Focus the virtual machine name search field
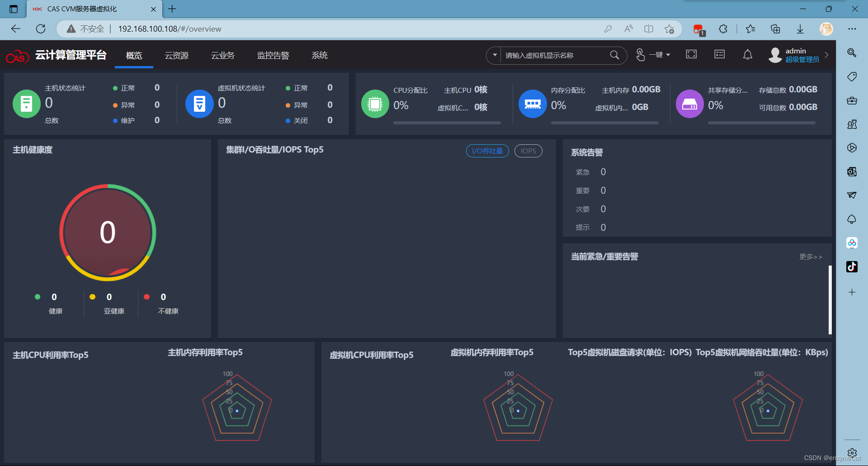Viewport: 868px width, 466px height. 555,55
